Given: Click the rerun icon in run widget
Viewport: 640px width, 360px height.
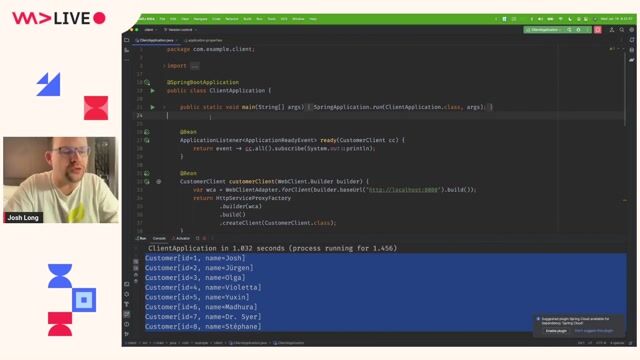Looking at the screenshot, I should 569,30.
